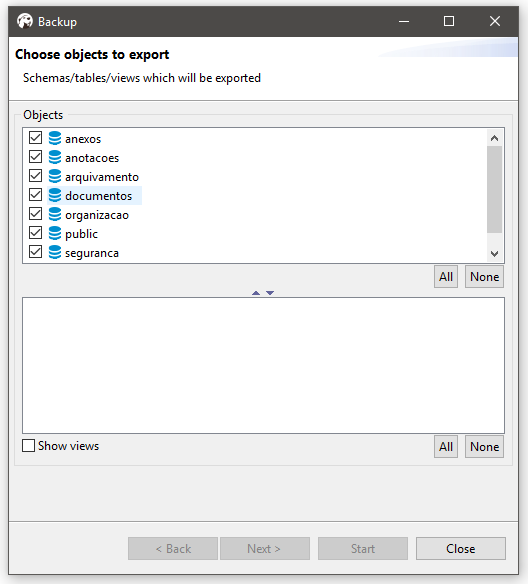The width and height of the screenshot is (528, 584).
Task: Maximize the Backup dialog window
Action: (449, 21)
